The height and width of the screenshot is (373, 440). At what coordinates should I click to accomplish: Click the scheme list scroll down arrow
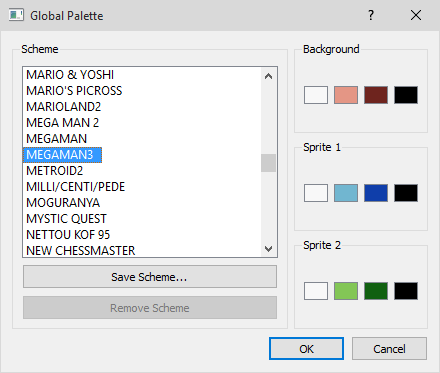coord(268,249)
